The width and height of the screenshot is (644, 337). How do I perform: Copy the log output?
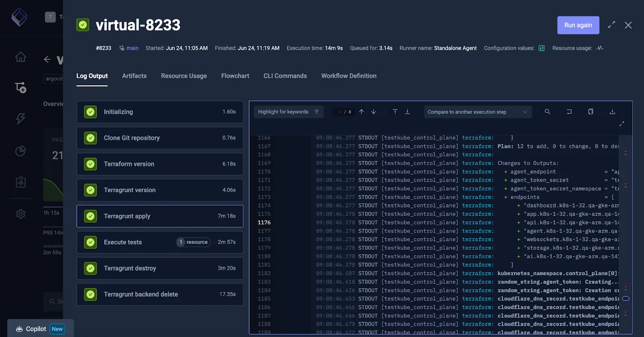pyautogui.click(x=590, y=112)
